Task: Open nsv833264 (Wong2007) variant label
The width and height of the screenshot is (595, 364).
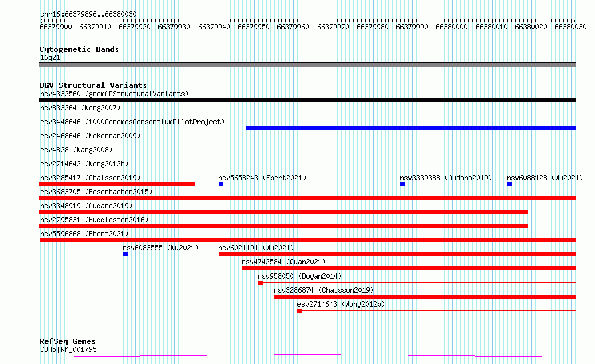Action: point(80,108)
